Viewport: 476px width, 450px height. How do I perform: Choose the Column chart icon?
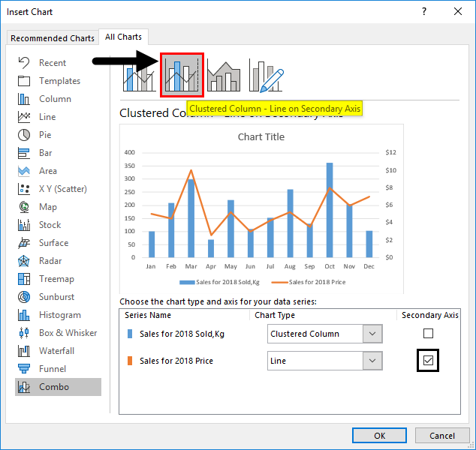tap(24, 99)
